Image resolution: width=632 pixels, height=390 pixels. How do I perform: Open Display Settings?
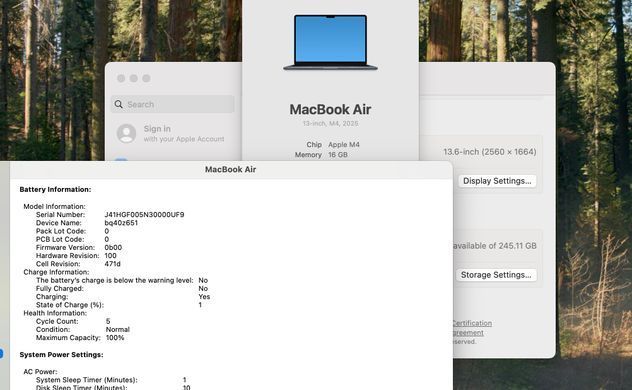click(497, 181)
